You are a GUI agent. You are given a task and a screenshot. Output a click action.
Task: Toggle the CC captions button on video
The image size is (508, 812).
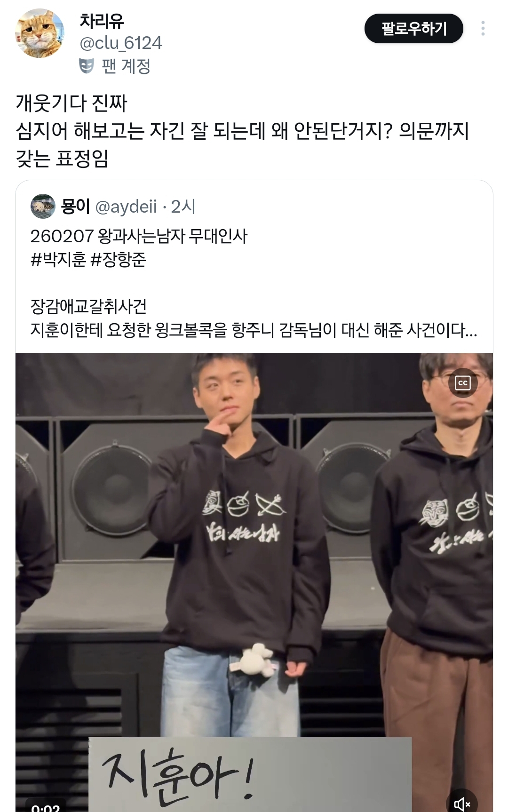tap(463, 382)
